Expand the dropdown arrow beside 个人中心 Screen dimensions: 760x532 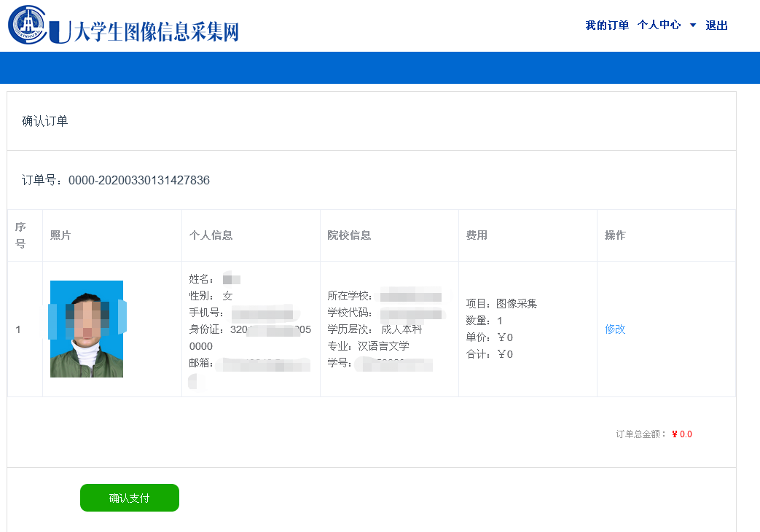tap(693, 26)
